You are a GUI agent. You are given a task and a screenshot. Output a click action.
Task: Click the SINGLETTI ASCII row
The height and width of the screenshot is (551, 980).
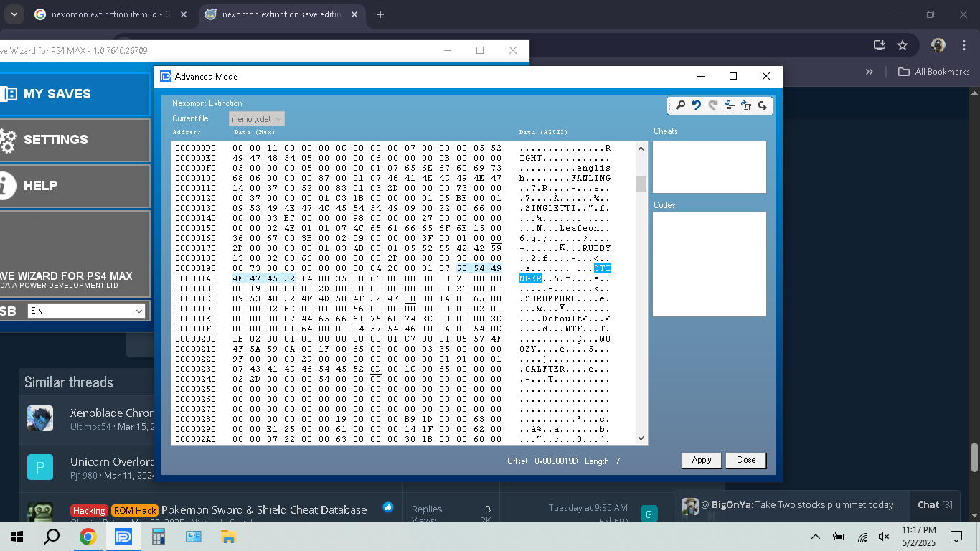click(x=565, y=208)
